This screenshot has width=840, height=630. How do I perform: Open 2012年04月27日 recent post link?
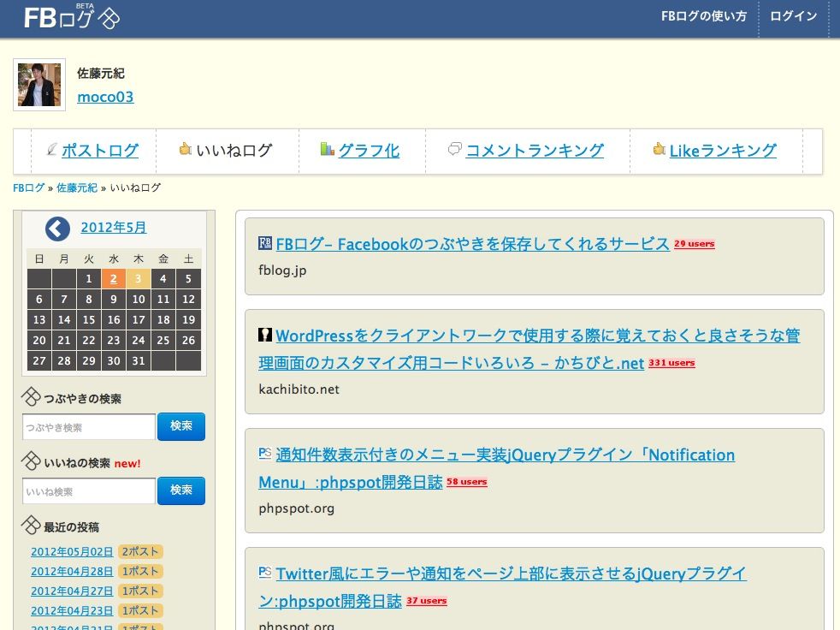[72, 591]
